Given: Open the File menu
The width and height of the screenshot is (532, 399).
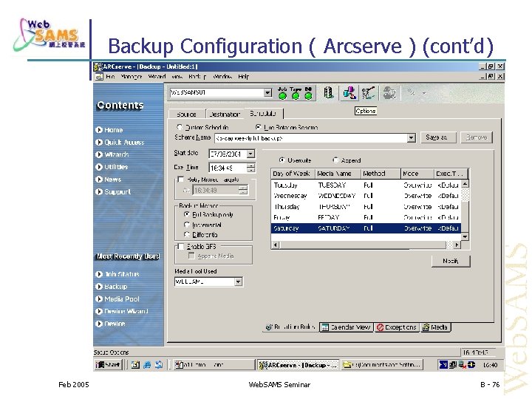Looking at the screenshot, I should (110, 77).
